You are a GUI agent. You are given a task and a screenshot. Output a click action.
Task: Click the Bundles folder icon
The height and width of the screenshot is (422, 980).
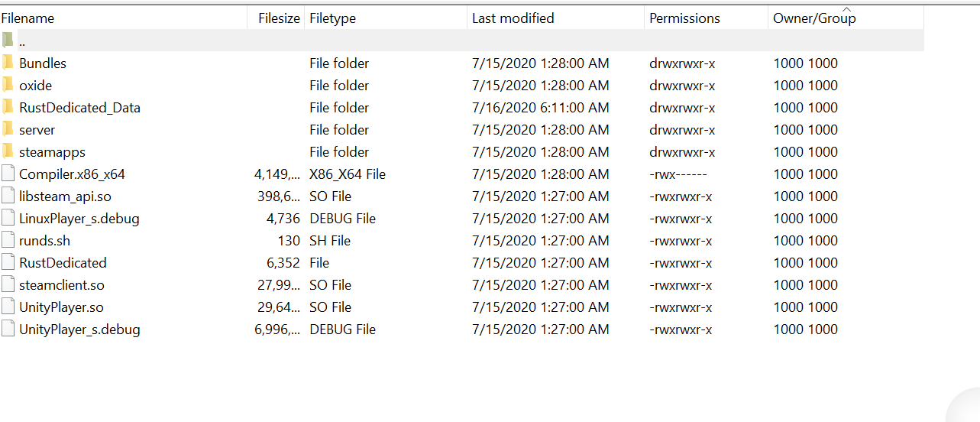click(x=8, y=63)
